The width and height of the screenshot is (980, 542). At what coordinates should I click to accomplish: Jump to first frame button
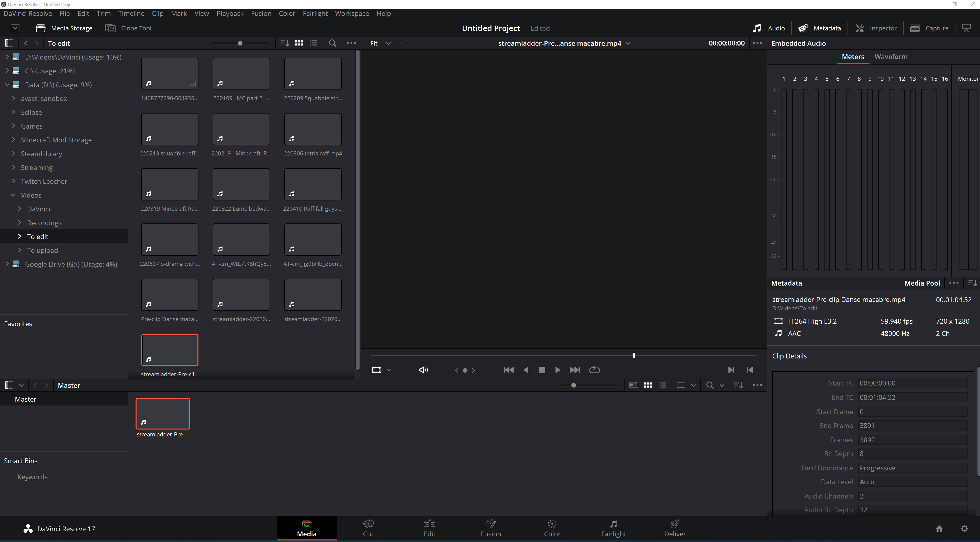pyautogui.click(x=509, y=370)
